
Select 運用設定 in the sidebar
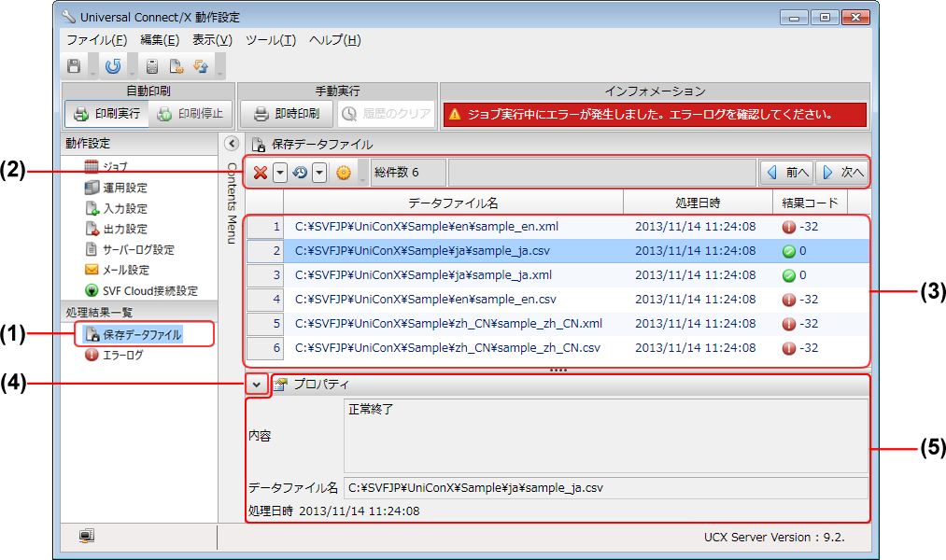[x=116, y=188]
